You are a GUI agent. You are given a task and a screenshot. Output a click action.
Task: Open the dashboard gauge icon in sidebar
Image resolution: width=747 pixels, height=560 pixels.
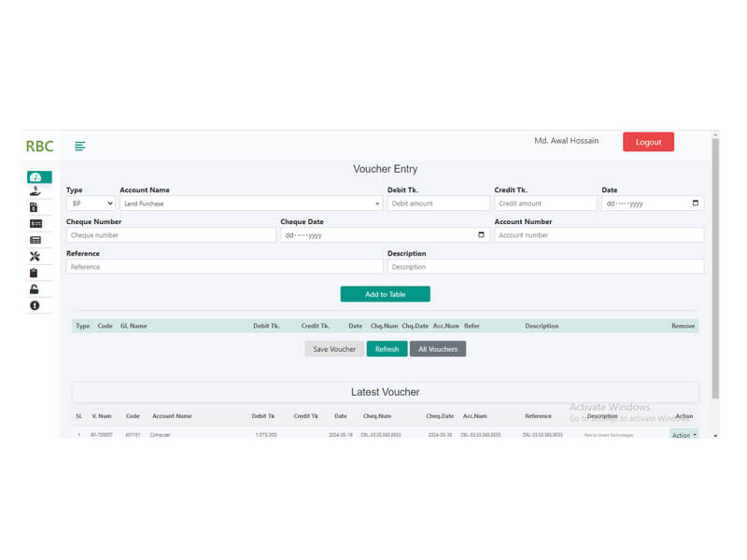(x=35, y=176)
